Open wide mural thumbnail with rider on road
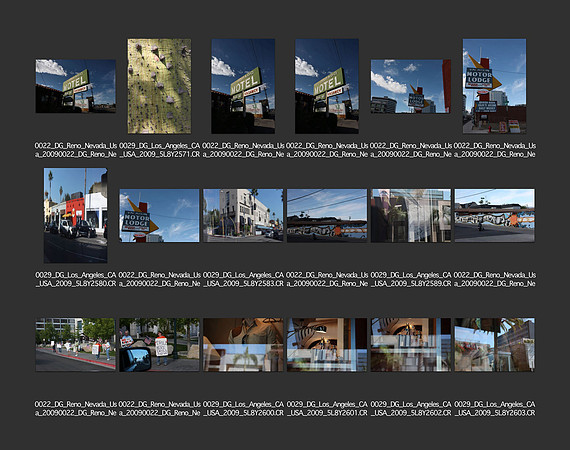570x450 pixels. (494, 215)
